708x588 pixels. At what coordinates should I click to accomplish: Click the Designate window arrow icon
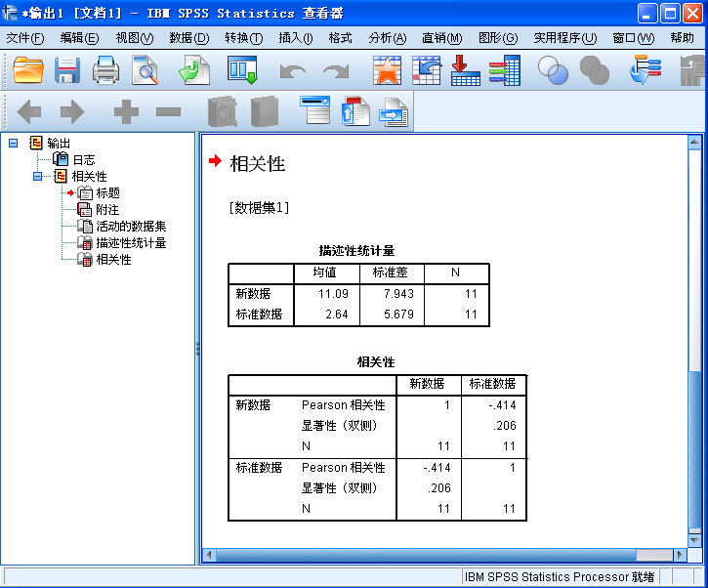646,70
